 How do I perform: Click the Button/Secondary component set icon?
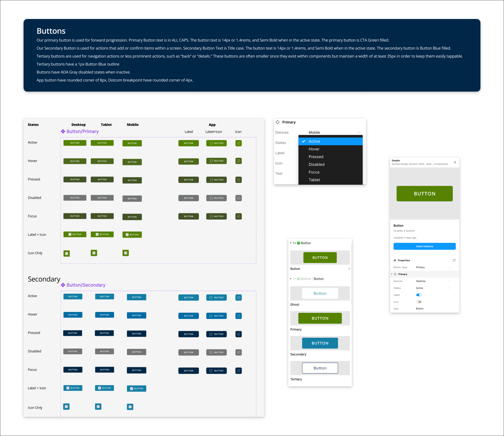(63, 285)
